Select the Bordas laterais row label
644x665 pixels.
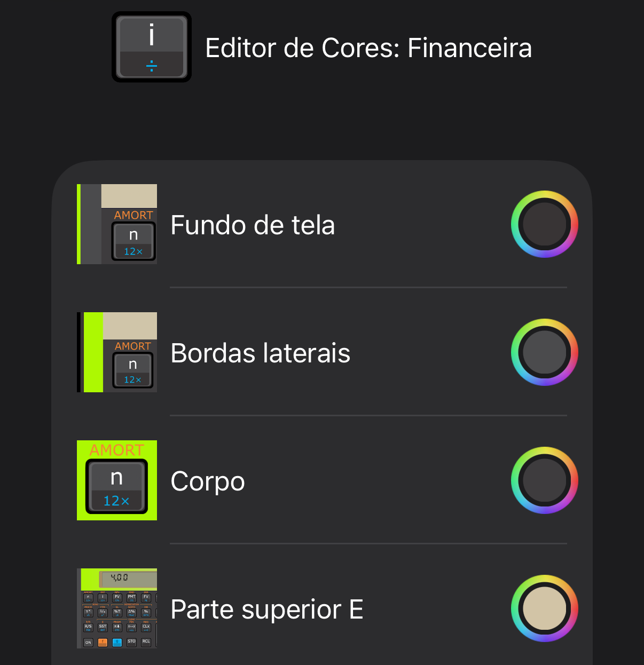pos(261,353)
